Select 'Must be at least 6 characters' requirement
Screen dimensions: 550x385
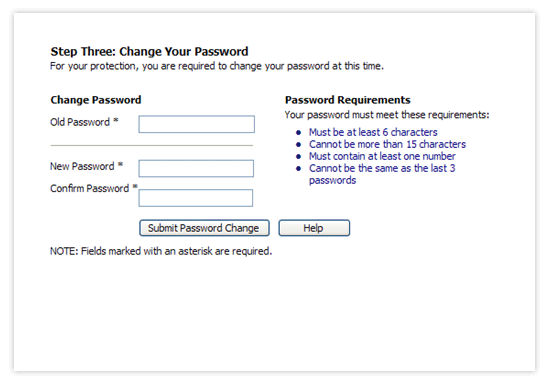373,132
